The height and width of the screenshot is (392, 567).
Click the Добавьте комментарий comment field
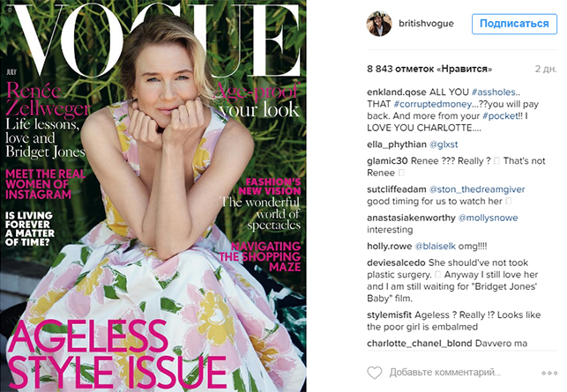coord(445,373)
